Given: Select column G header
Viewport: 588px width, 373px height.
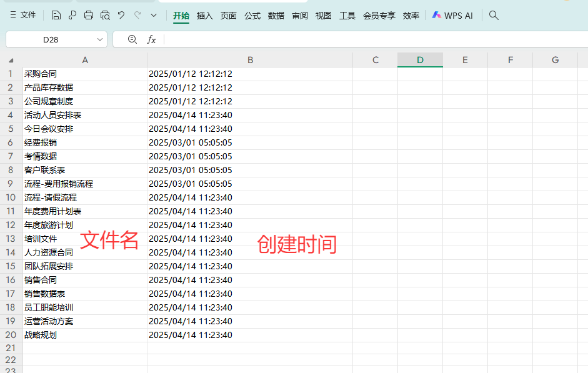Looking at the screenshot, I should 555,60.
